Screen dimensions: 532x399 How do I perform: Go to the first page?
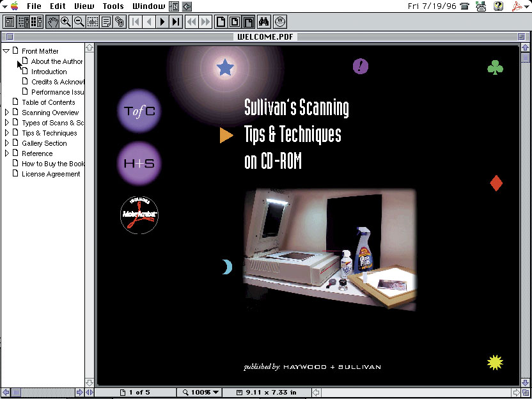(136, 22)
